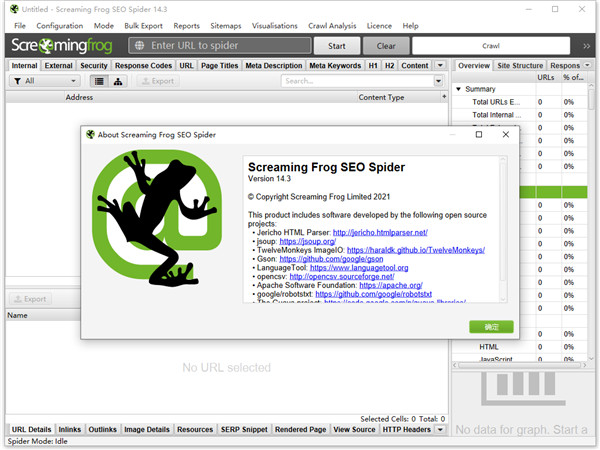This screenshot has height=450, width=600.
Task: Click the Screaming Frog logo in toolbar
Action: click(x=62, y=46)
